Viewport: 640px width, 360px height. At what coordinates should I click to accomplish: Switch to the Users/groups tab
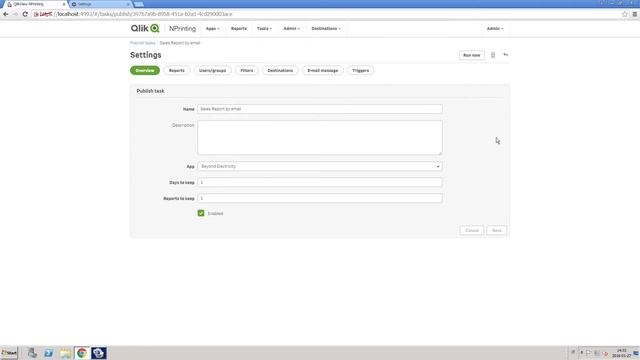pyautogui.click(x=212, y=71)
